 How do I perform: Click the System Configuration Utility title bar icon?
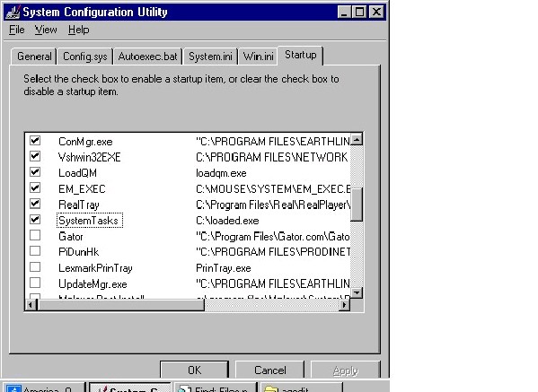[13, 12]
